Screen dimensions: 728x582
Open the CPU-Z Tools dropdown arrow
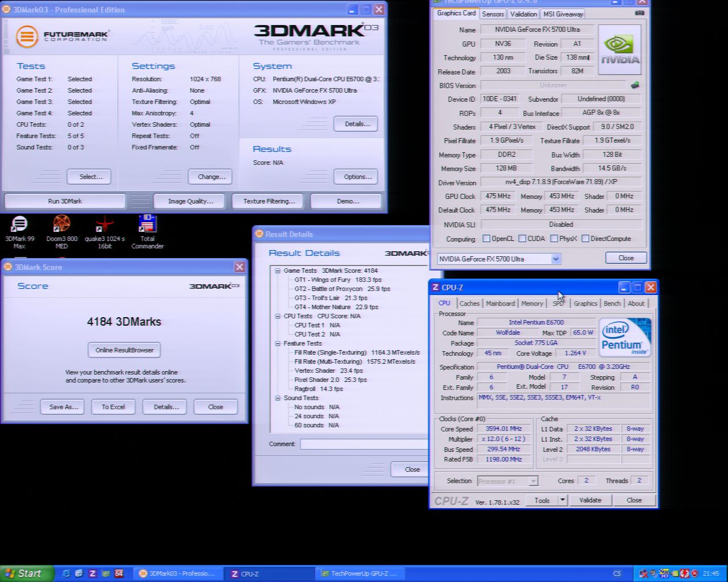coord(562,500)
